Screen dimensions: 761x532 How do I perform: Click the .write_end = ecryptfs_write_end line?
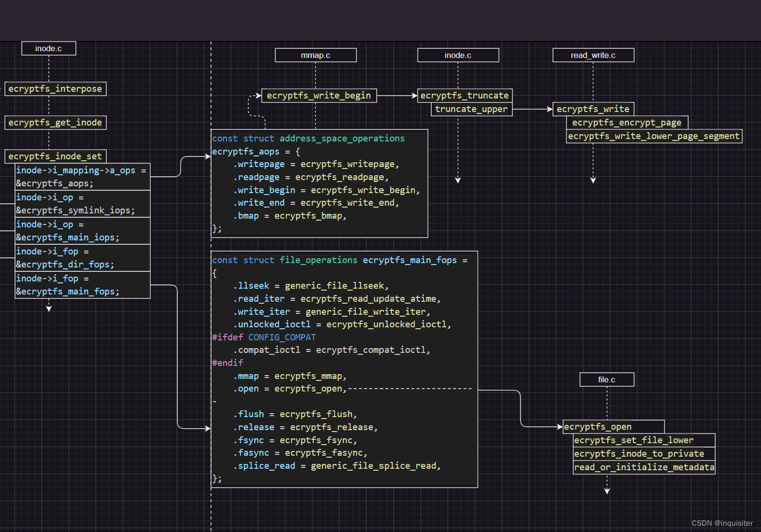[316, 203]
